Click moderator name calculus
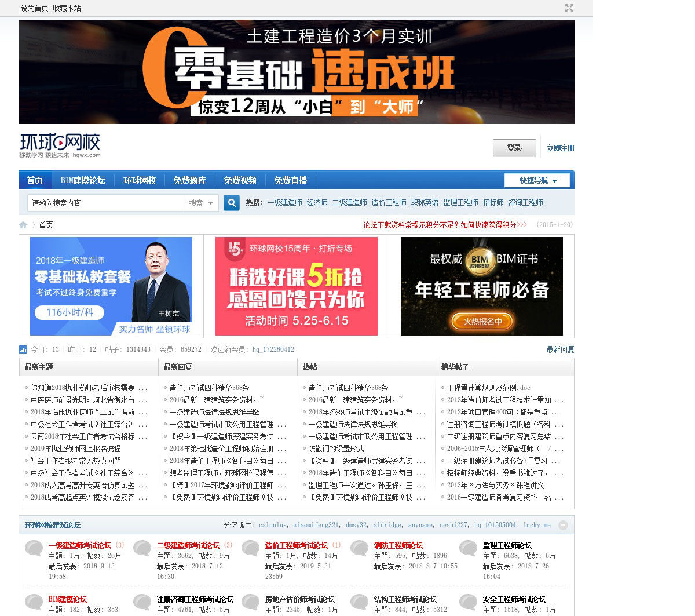The image size is (695, 616). point(273,525)
